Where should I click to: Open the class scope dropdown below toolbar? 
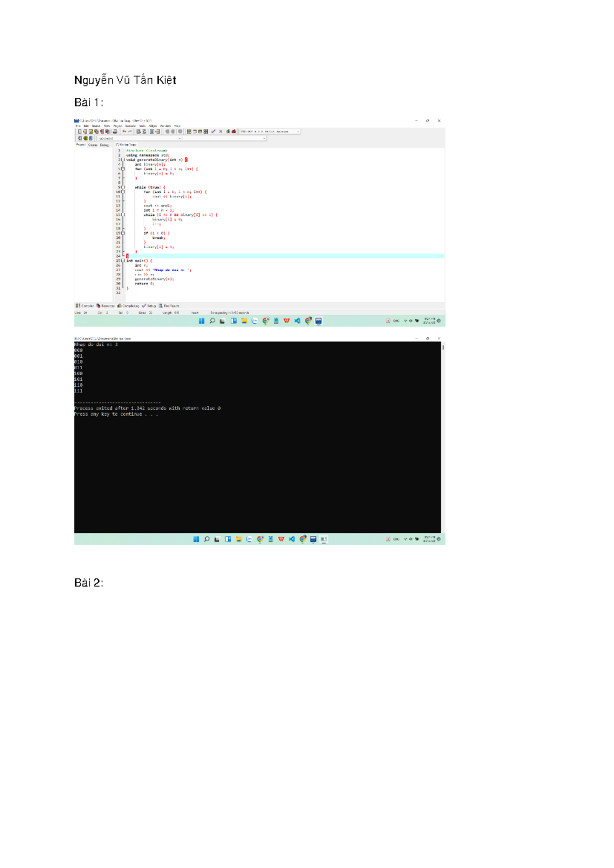click(x=139, y=138)
